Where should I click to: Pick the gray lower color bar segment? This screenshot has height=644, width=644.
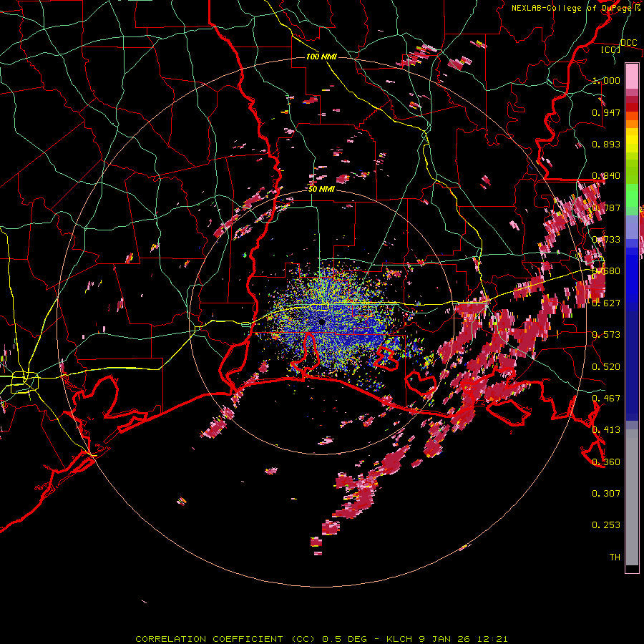pos(632,497)
